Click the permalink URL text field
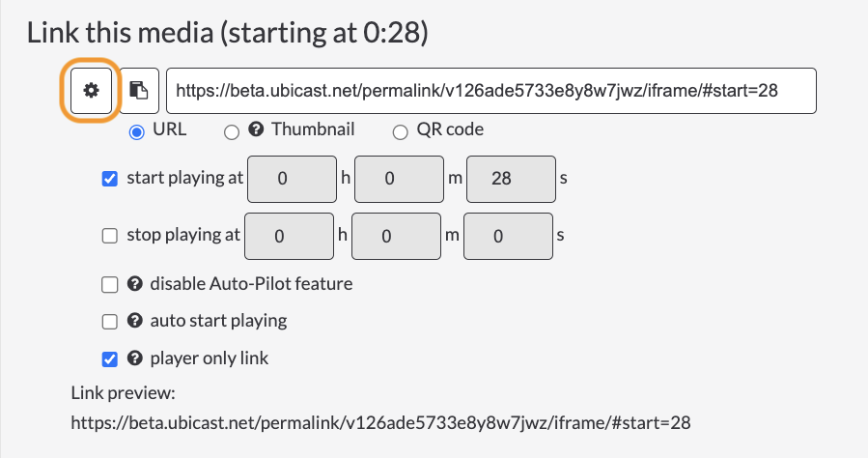The height and width of the screenshot is (458, 868). click(491, 91)
